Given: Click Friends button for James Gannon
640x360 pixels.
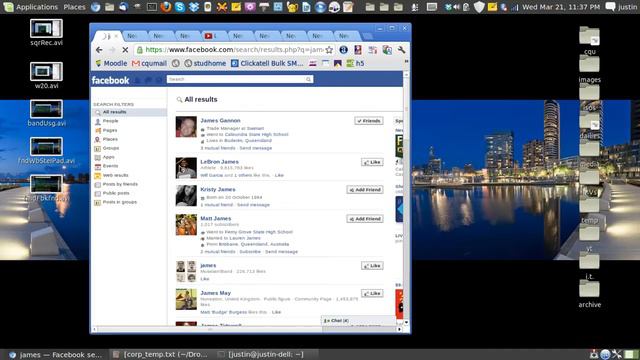Looking at the screenshot, I should tap(369, 121).
